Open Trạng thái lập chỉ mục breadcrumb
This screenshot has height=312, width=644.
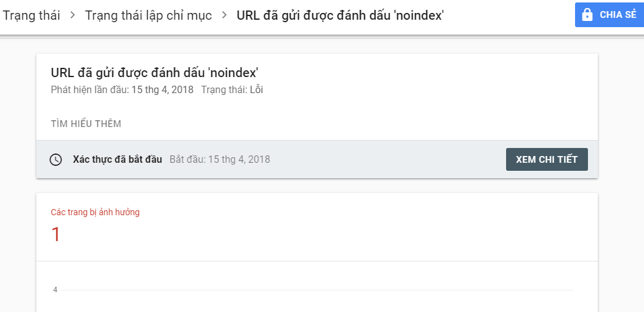148,15
